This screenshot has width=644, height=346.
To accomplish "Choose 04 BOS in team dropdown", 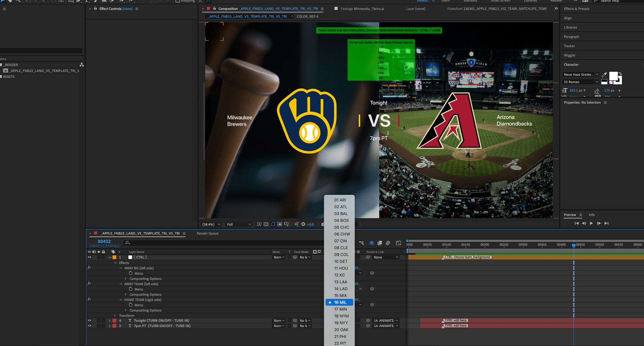I will pos(339,220).
